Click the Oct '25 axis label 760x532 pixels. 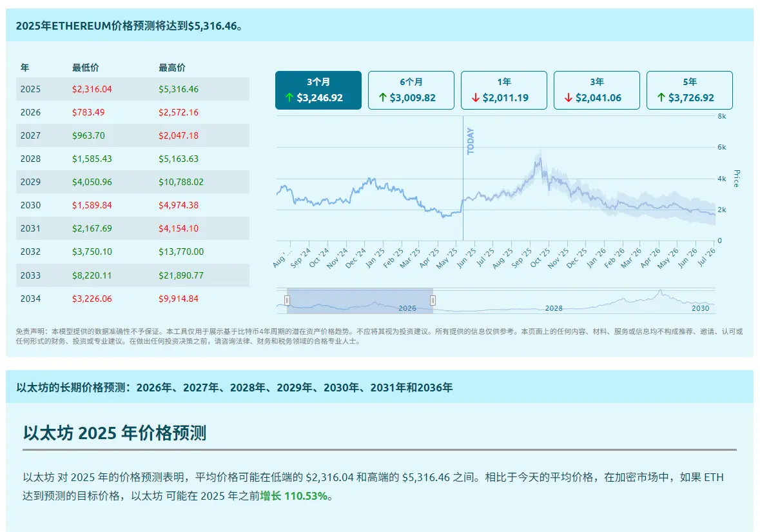tap(540, 258)
